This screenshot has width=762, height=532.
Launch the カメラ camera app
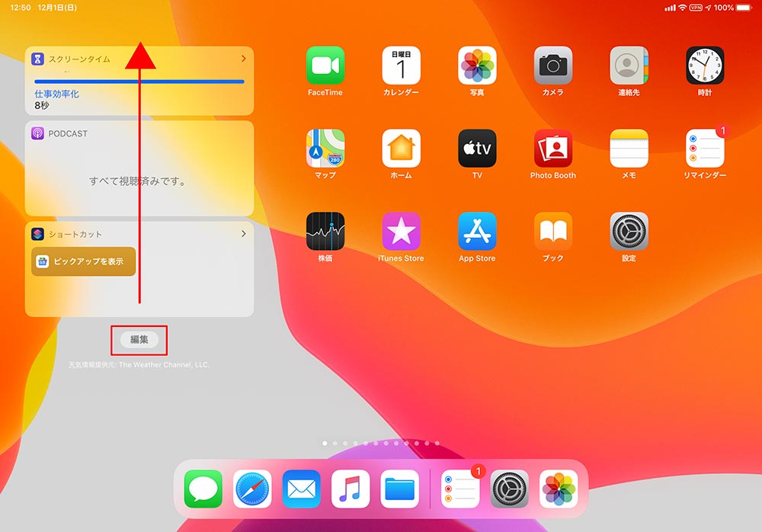click(553, 65)
